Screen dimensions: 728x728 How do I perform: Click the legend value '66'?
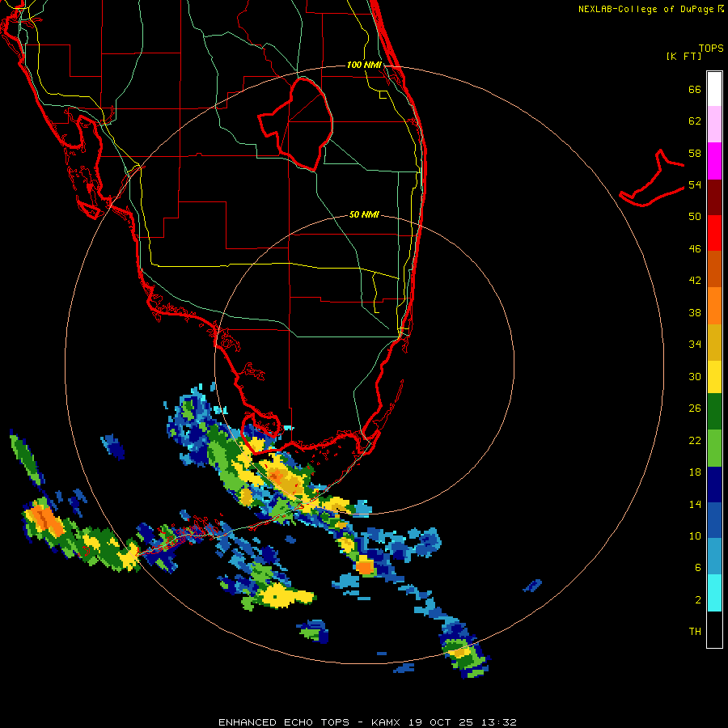coord(695,89)
